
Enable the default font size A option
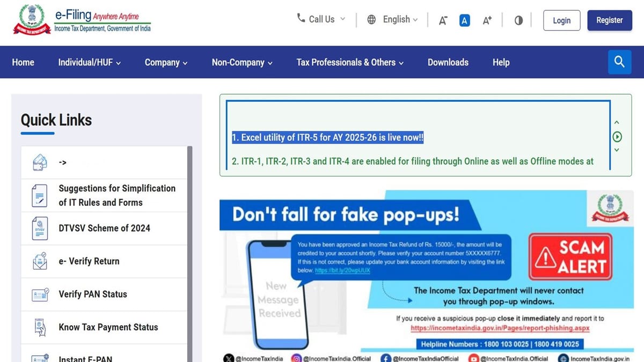(464, 20)
